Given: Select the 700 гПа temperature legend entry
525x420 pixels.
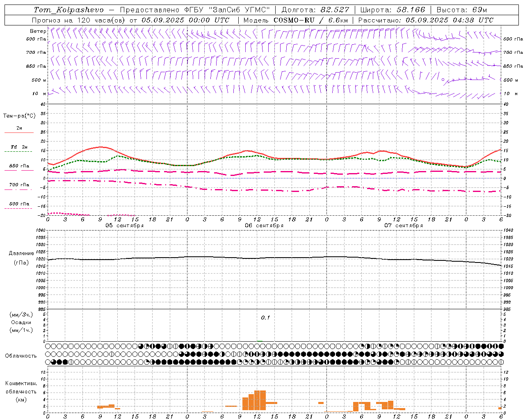Looking at the screenshot, I should click(x=19, y=185).
